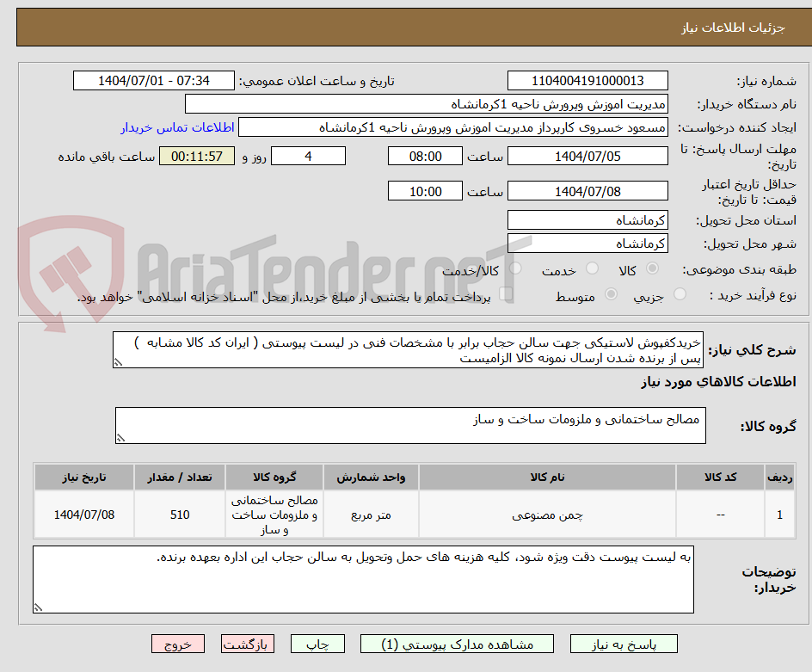Click the خروج button
This screenshot has width=812, height=672.
point(178,644)
